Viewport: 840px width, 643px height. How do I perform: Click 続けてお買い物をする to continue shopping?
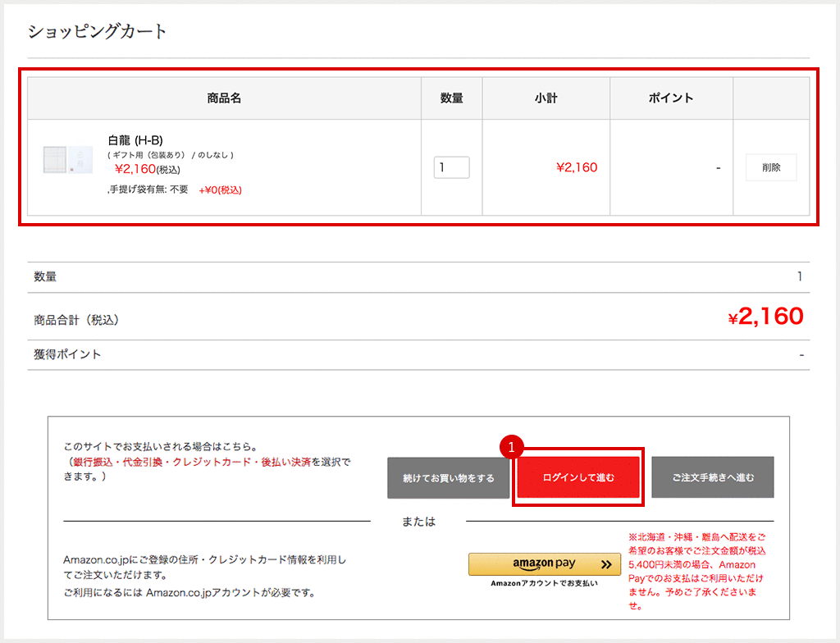point(449,477)
